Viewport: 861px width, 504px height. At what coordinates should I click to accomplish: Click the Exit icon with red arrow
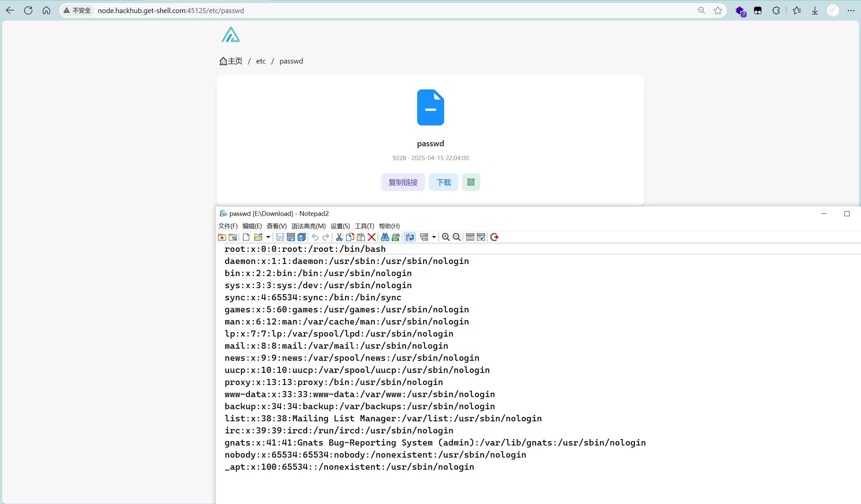tap(494, 237)
